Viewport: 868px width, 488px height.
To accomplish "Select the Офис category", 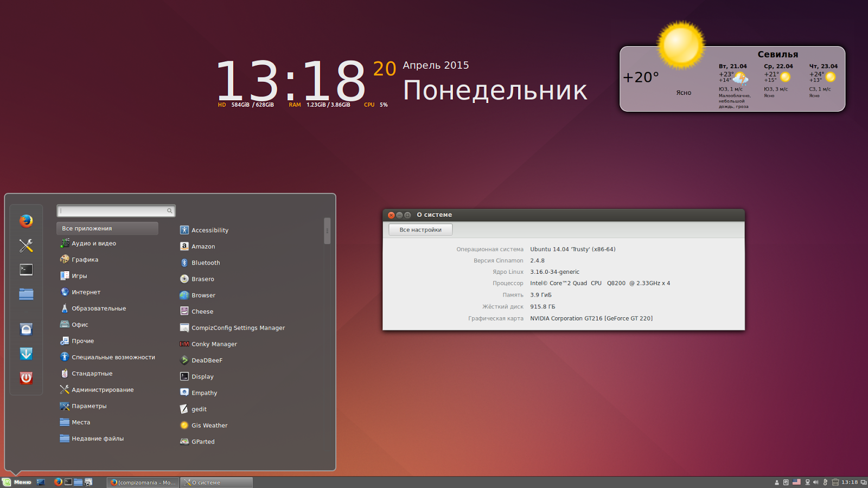I will point(74,325).
